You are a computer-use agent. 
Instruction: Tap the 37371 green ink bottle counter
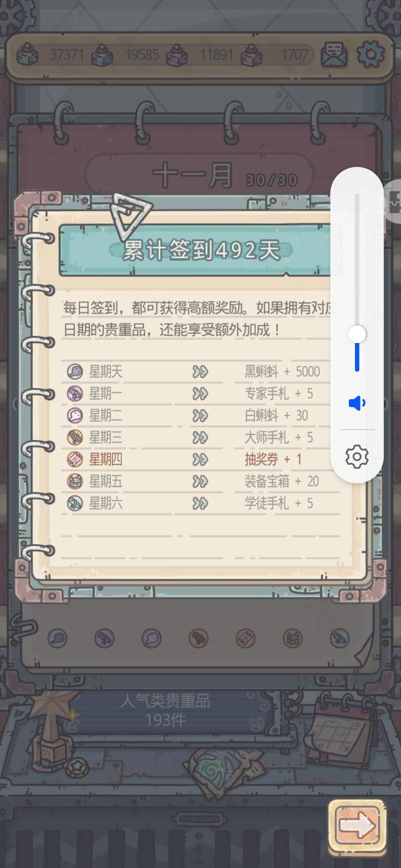50,55
